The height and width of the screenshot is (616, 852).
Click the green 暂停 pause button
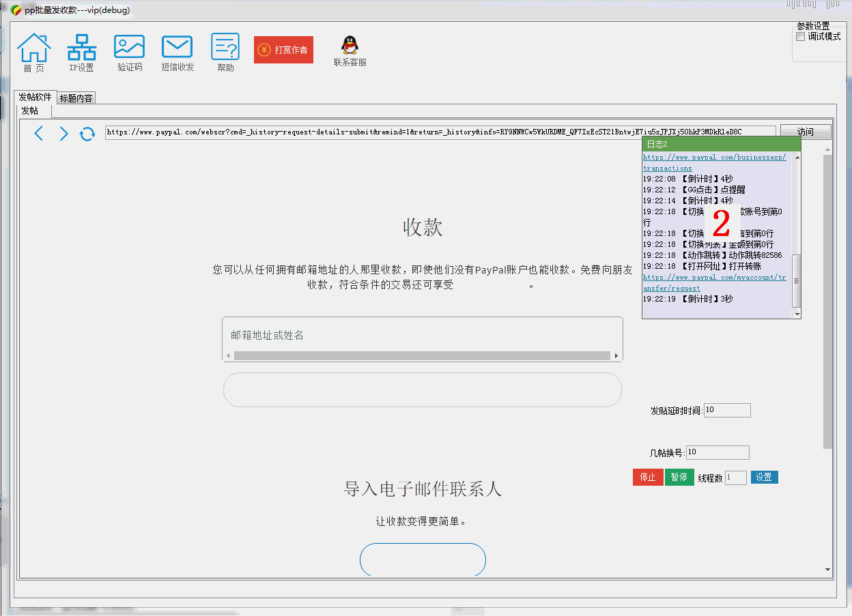tap(679, 478)
